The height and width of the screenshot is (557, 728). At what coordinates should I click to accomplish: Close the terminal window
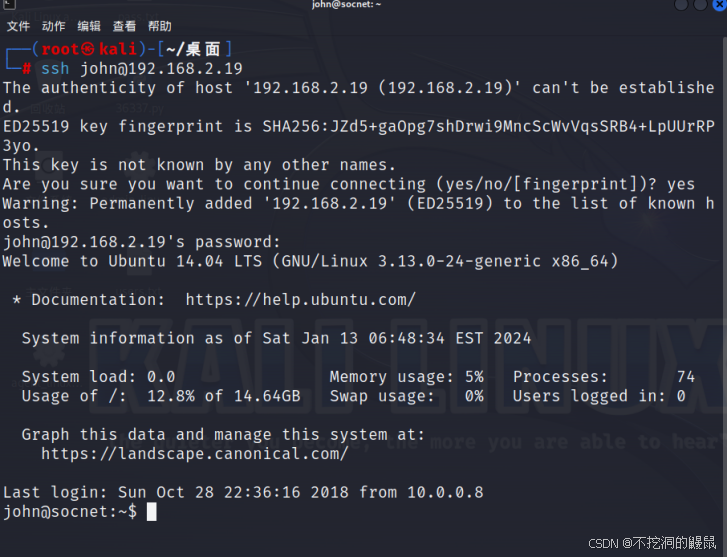719,5
